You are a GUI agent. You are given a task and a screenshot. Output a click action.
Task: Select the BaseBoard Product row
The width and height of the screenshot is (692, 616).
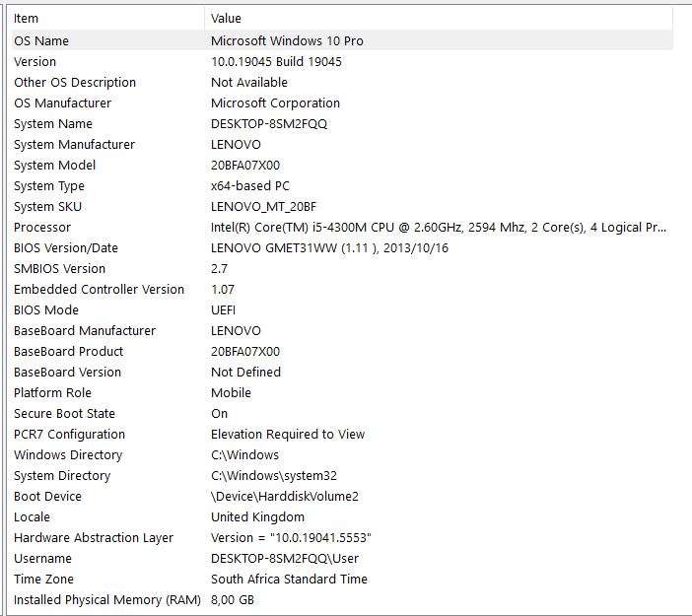point(68,352)
